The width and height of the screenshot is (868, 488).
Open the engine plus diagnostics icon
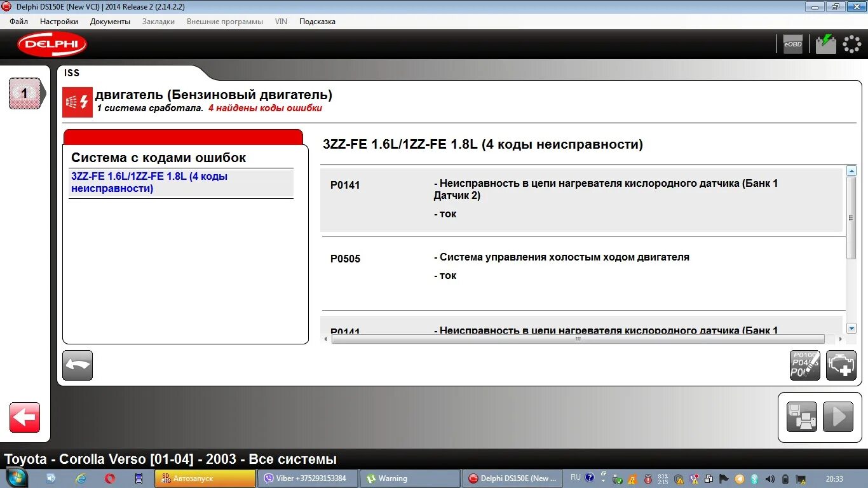(841, 365)
